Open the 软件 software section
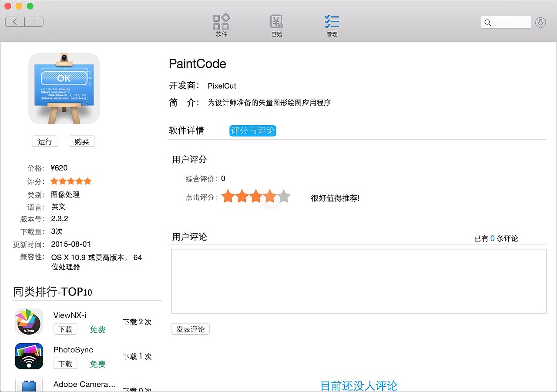 tap(221, 25)
